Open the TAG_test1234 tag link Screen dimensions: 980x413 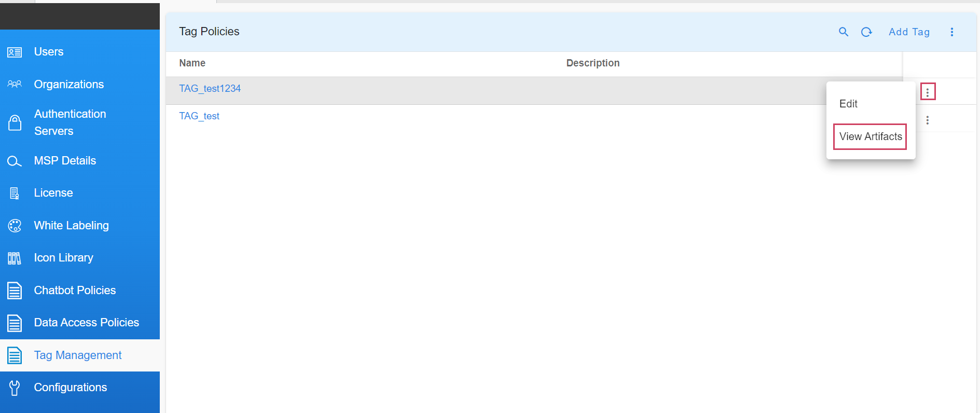click(x=210, y=89)
